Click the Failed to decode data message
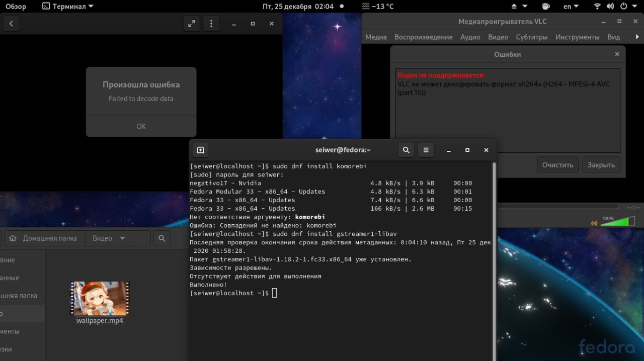644x361 pixels. click(141, 99)
